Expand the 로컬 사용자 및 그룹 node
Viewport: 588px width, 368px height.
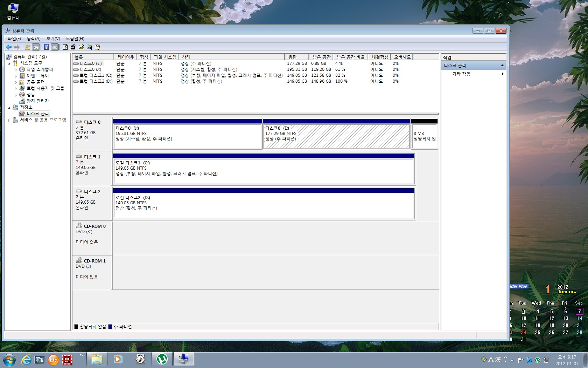pos(16,88)
